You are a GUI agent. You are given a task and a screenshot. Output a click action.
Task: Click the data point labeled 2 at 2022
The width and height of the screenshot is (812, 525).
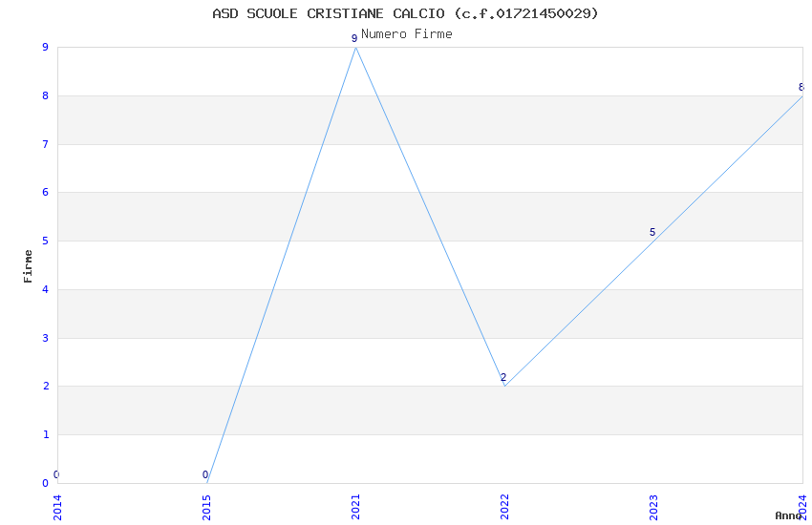505,386
